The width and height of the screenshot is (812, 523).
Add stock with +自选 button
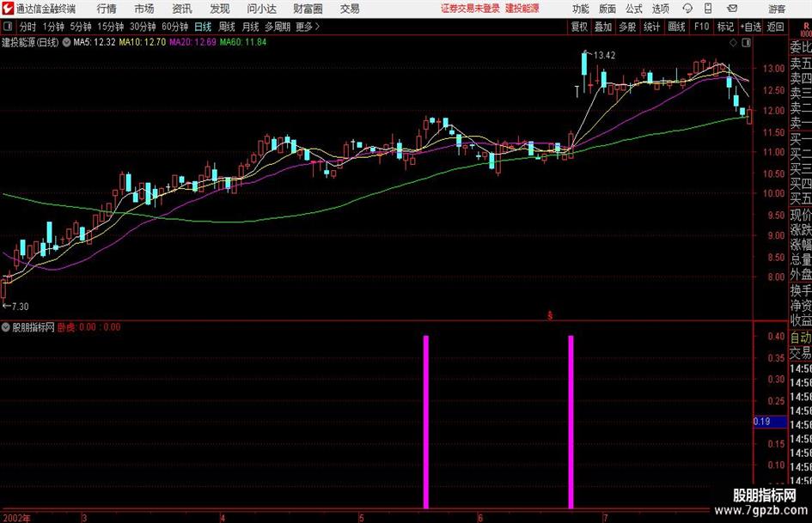750,27
